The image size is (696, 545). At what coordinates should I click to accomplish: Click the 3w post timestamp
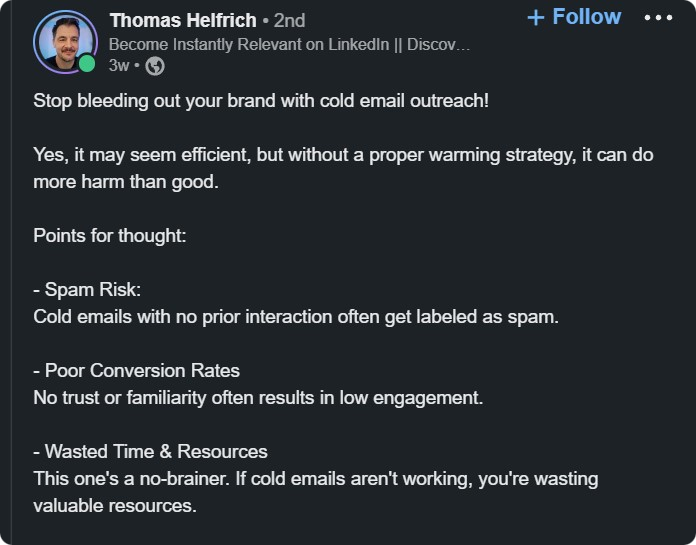pos(119,66)
